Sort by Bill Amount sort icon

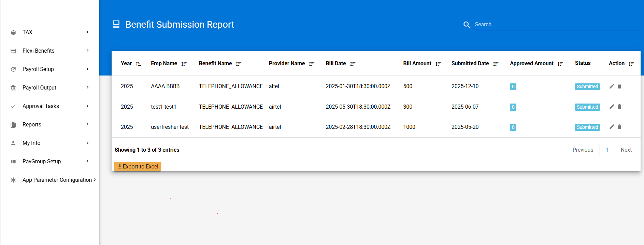click(x=438, y=64)
